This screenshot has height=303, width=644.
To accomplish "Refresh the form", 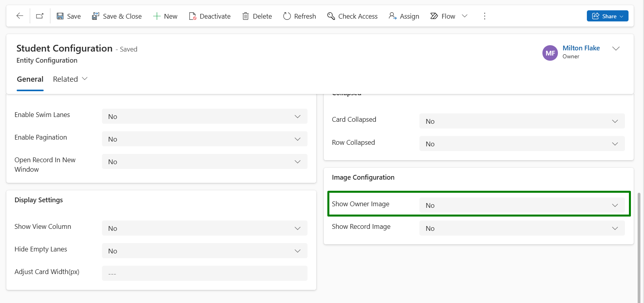I will 299,16.
